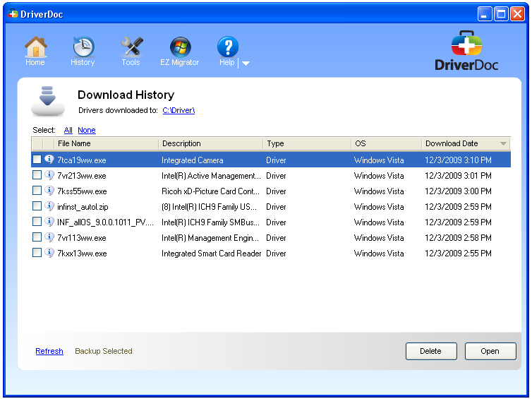Sort by the Download Date column header
This screenshot has width=532, height=399.
pos(465,143)
